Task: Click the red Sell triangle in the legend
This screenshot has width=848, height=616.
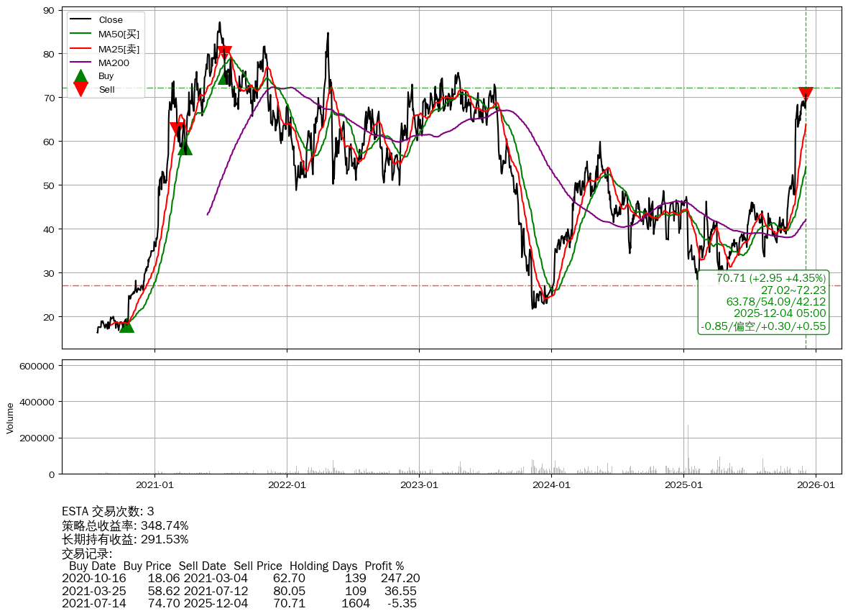Action: coord(81,89)
